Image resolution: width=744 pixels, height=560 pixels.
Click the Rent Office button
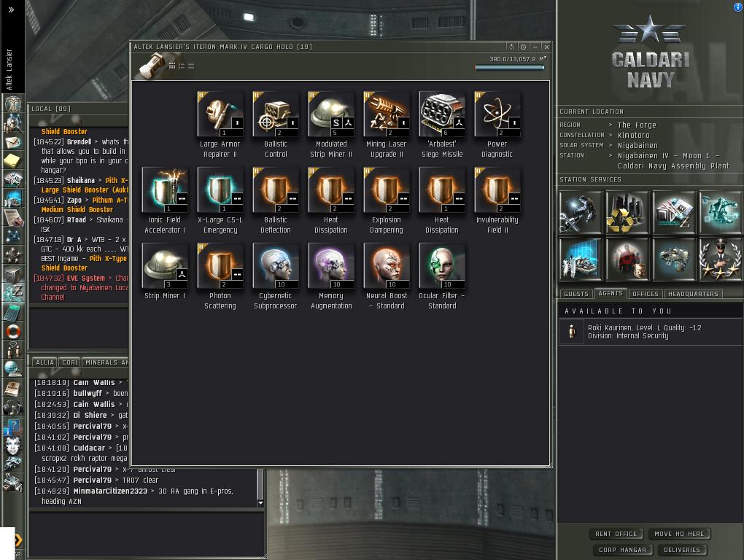(x=616, y=534)
